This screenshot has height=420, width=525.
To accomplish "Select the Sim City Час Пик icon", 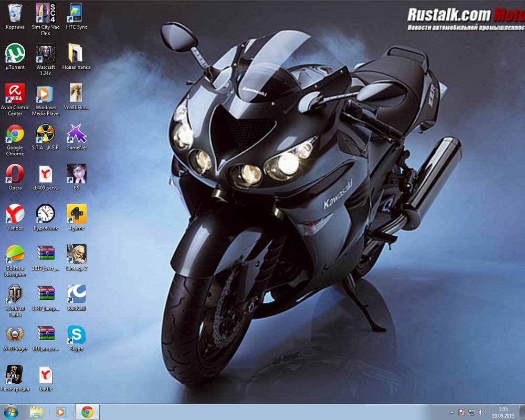I will tap(46, 13).
